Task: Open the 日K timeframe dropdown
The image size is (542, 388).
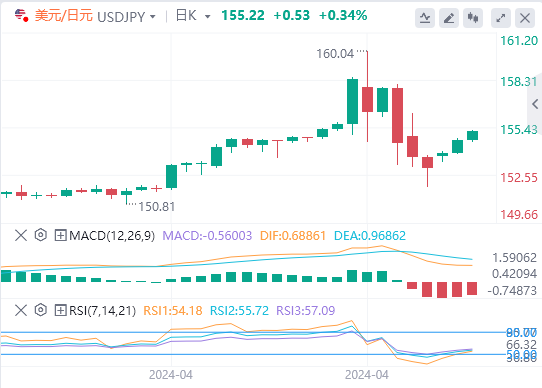Action: coord(207,17)
